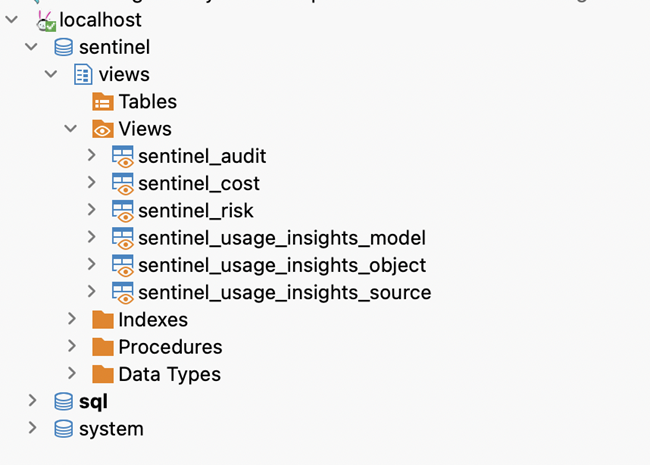Expand the sentinel_usage_insights_source chevron
This screenshot has height=465, width=650.
[x=92, y=292]
